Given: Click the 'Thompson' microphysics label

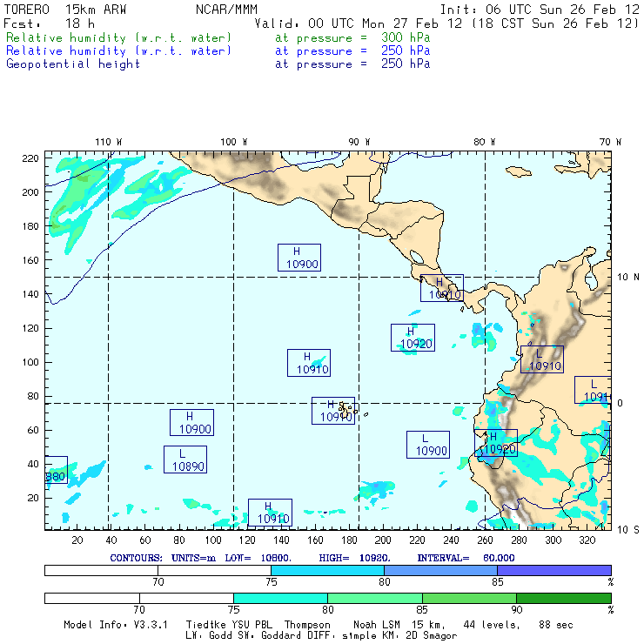Looking at the screenshot, I should pos(307,625).
